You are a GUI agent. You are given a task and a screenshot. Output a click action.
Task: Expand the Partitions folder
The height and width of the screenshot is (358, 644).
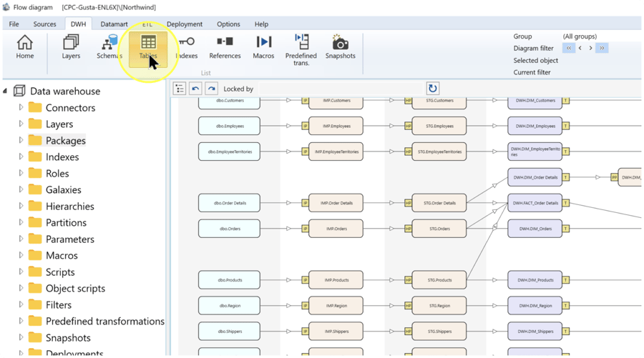click(x=21, y=222)
